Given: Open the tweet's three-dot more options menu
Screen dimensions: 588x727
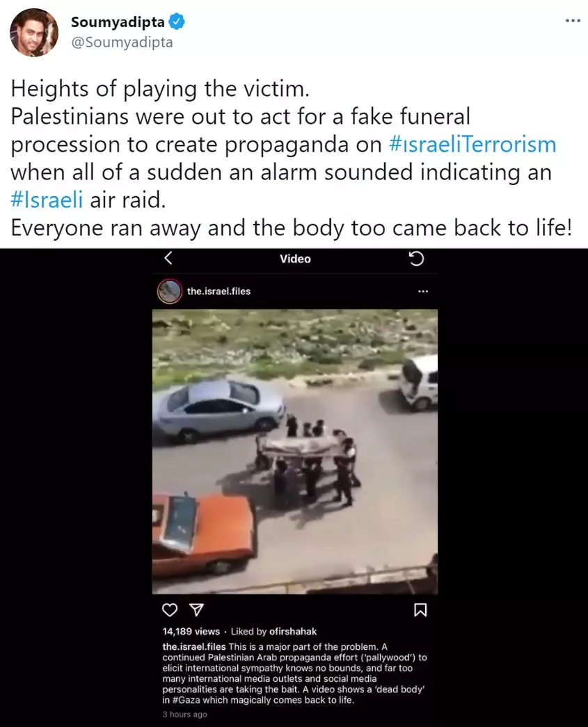Looking at the screenshot, I should pyautogui.click(x=573, y=20).
